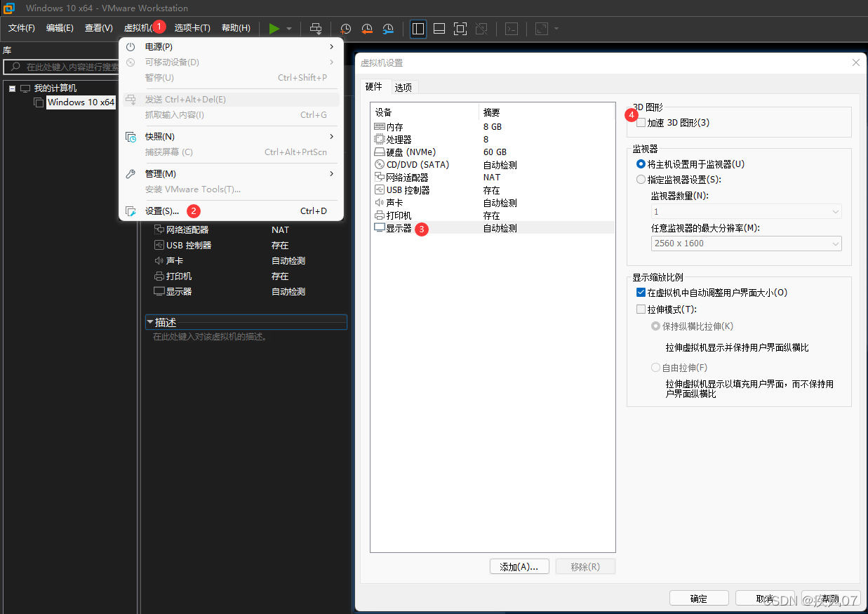Click the wrench icon next to 管理(M)
This screenshot has width=868, height=614.
tap(131, 173)
